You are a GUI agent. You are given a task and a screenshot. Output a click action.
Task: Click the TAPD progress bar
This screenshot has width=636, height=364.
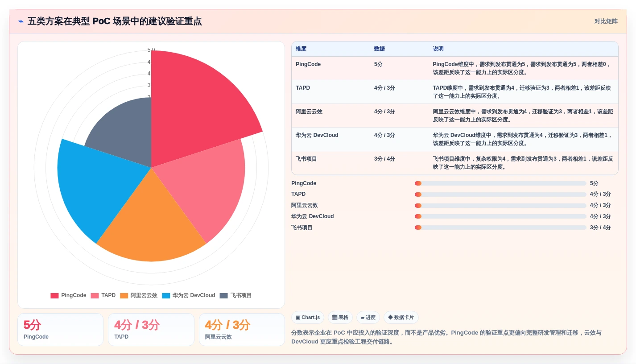point(500,194)
